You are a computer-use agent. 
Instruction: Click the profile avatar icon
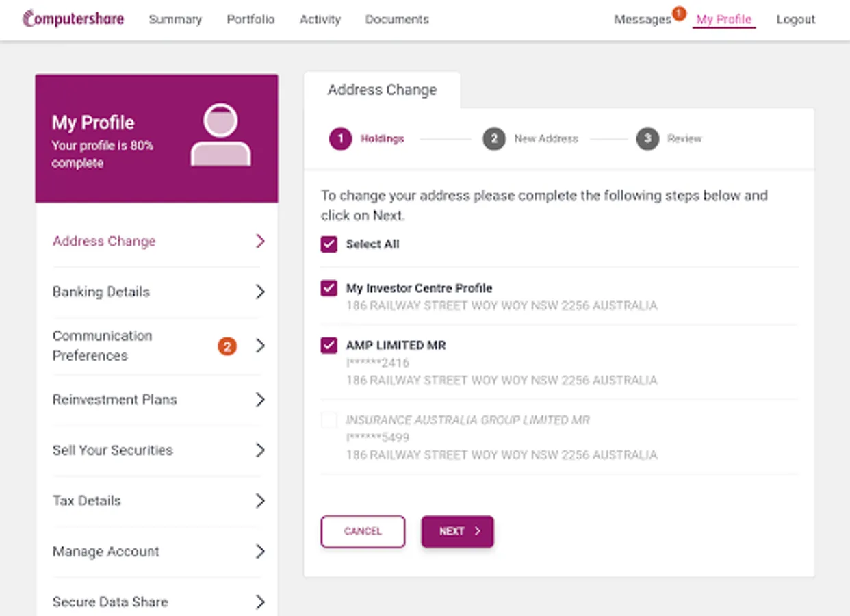click(220, 135)
